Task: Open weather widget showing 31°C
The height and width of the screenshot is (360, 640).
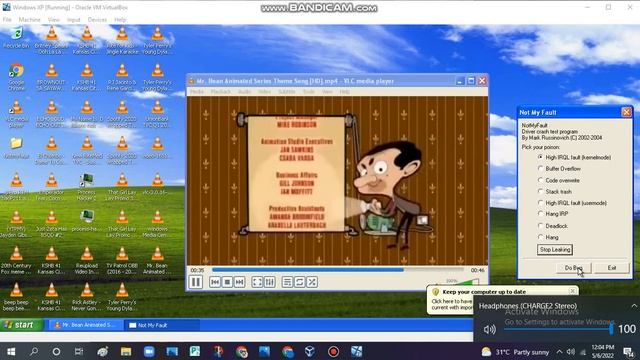Action: [x=515, y=352]
